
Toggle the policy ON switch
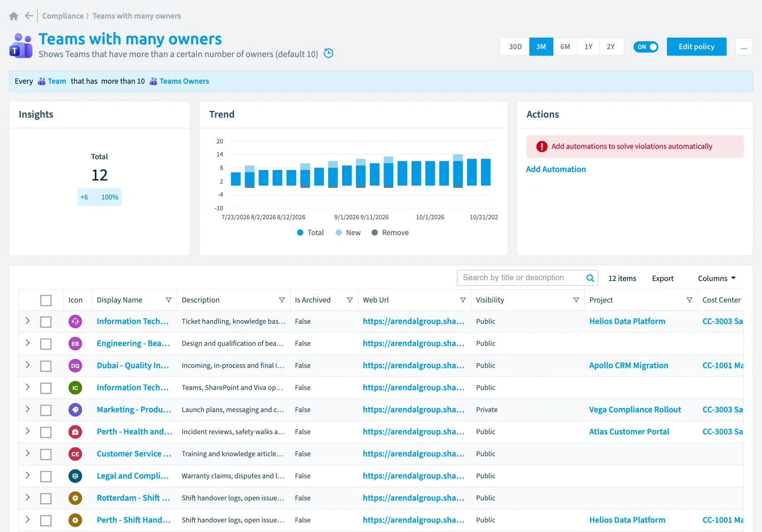coord(646,47)
